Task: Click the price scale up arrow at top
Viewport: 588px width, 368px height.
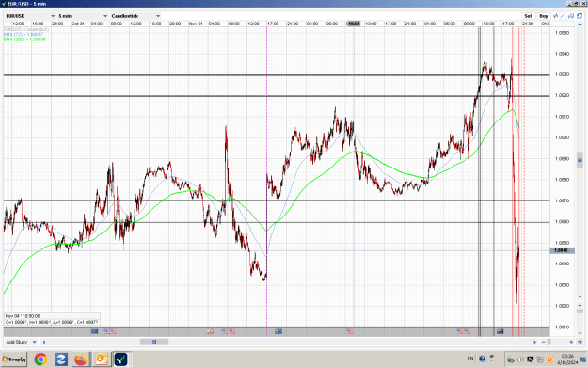Action: pyautogui.click(x=580, y=24)
